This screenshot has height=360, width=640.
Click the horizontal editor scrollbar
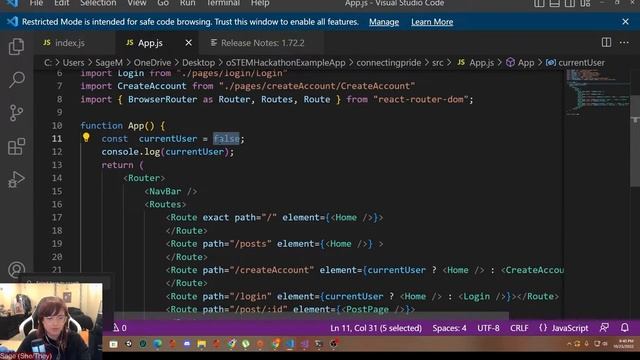[311, 316]
